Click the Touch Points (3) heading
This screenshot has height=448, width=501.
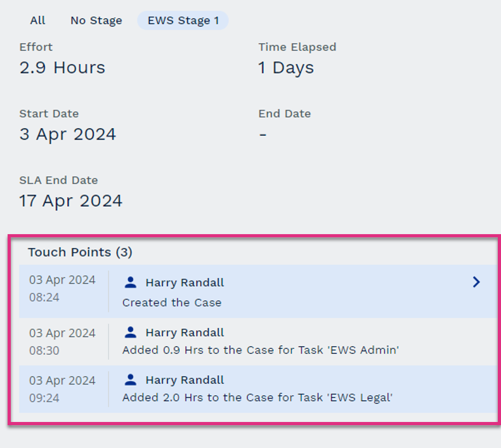pos(80,253)
